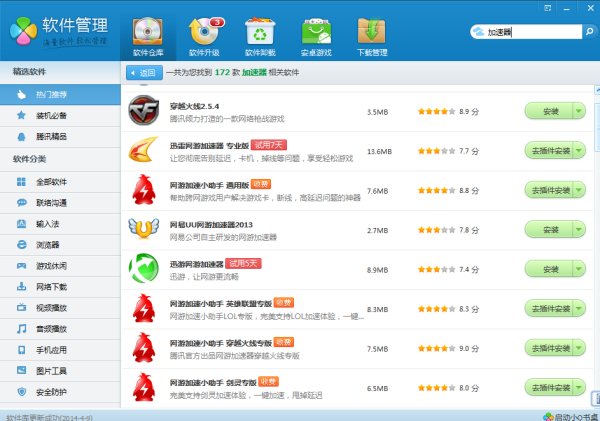Click 去插件安装 for 剑灵专版

549,387
